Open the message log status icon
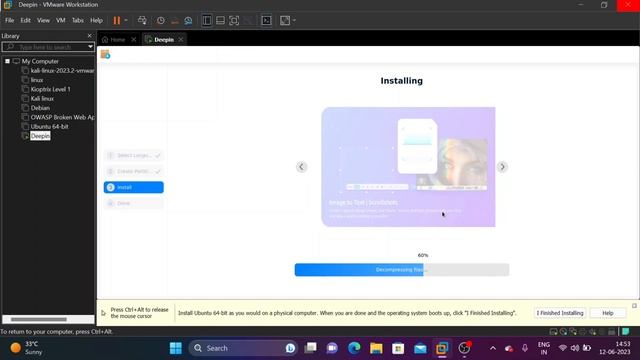The height and width of the screenshot is (360, 640). [625, 331]
